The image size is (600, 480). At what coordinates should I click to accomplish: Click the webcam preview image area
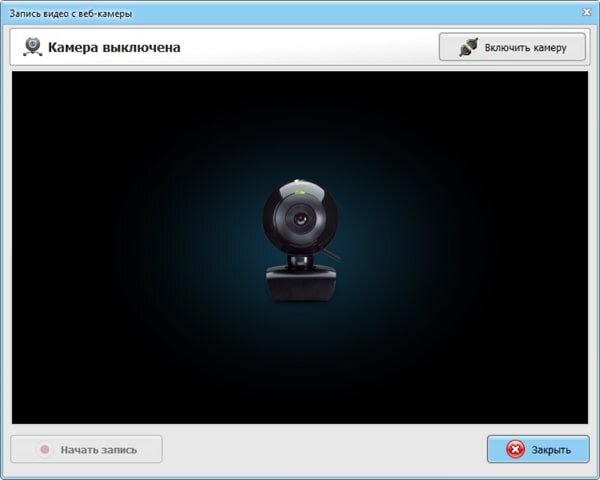click(x=300, y=247)
